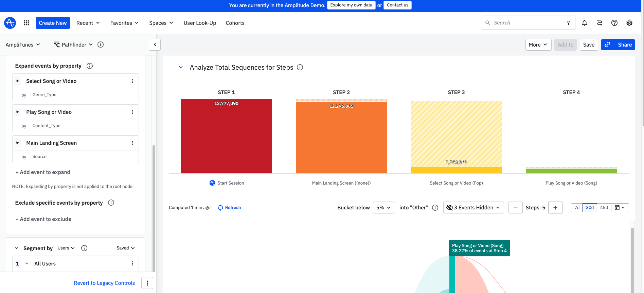
Task: Open the Recent menu
Action: pyautogui.click(x=88, y=23)
